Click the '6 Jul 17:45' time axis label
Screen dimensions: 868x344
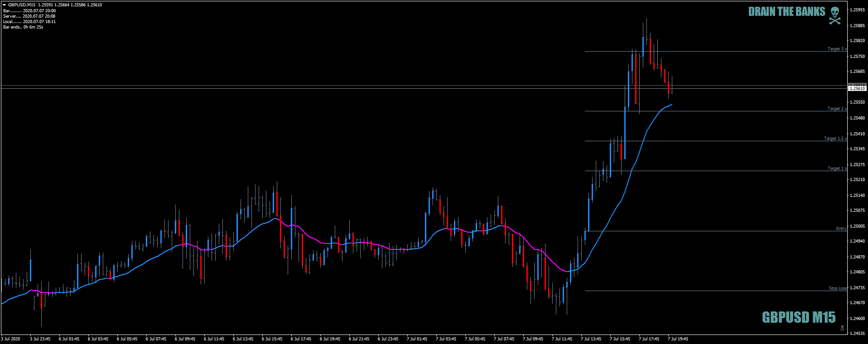pos(301,339)
